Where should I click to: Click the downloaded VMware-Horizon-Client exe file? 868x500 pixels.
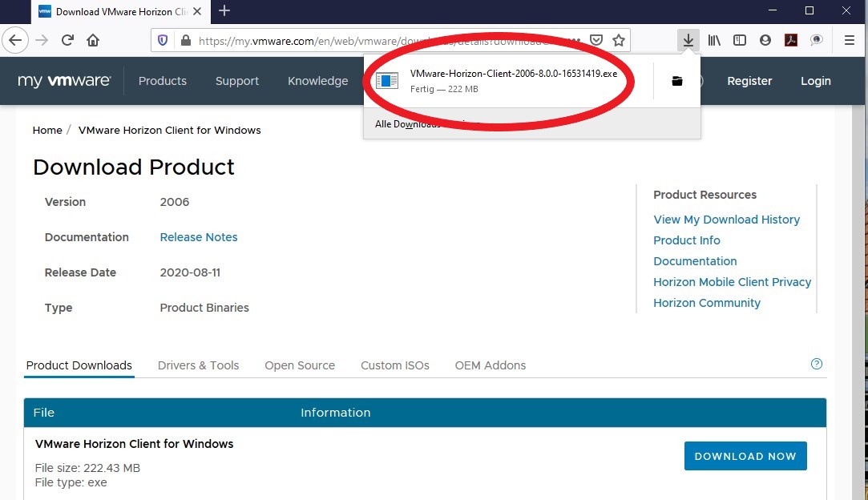(513, 80)
